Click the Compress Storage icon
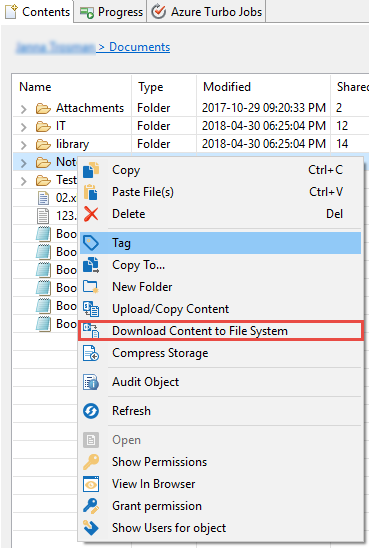 pos(91,353)
